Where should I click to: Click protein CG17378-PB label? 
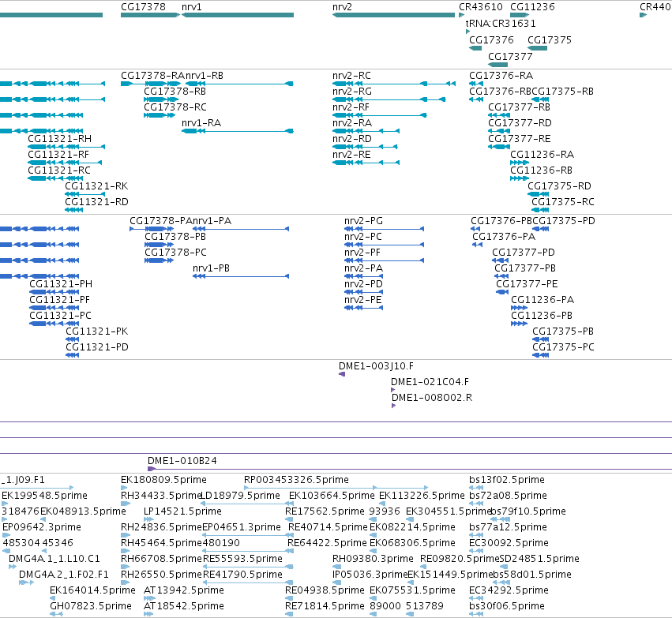click(x=175, y=237)
